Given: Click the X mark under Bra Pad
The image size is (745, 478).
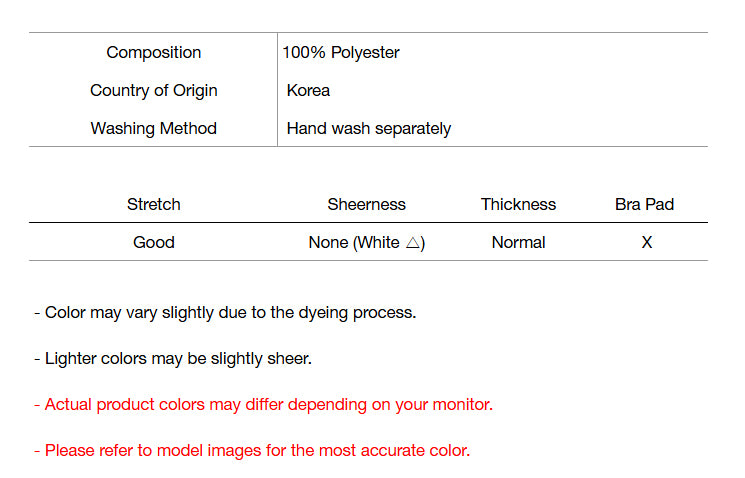Looking at the screenshot, I should (x=646, y=243).
